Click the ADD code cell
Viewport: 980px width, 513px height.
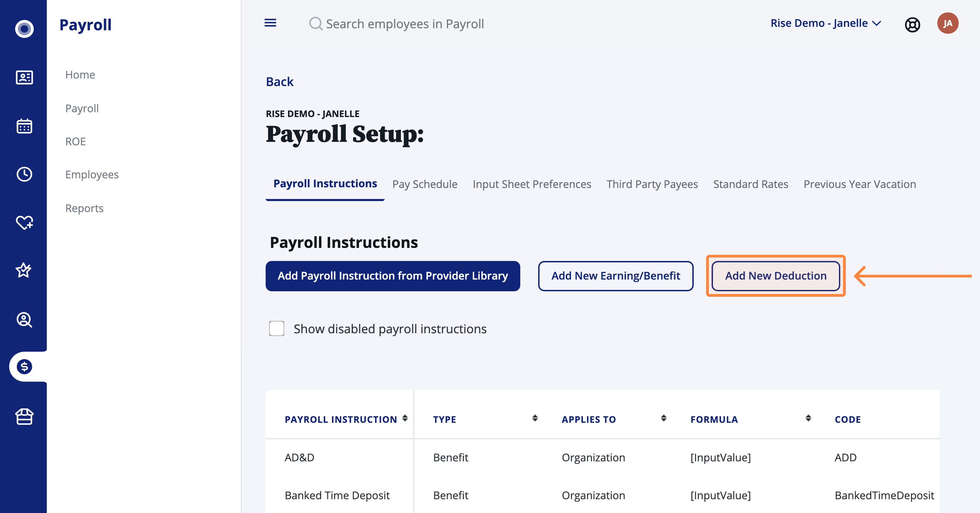point(845,458)
